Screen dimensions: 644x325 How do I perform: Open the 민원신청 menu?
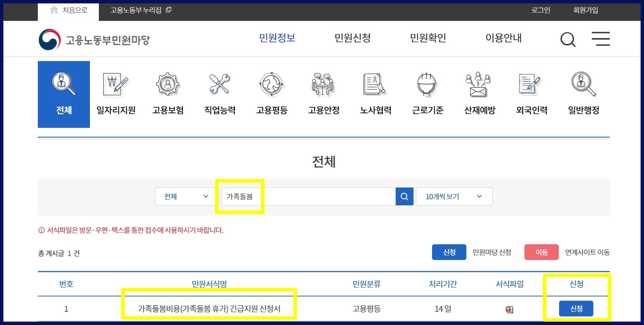353,38
